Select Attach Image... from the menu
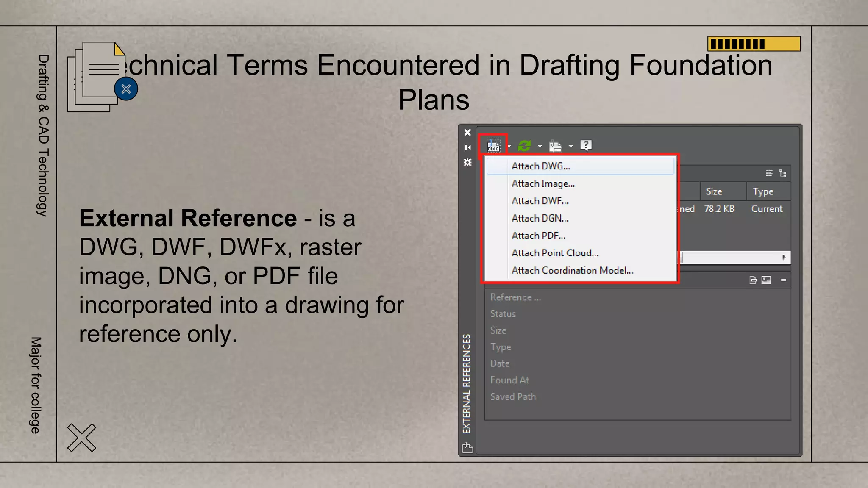868x488 pixels. click(543, 183)
